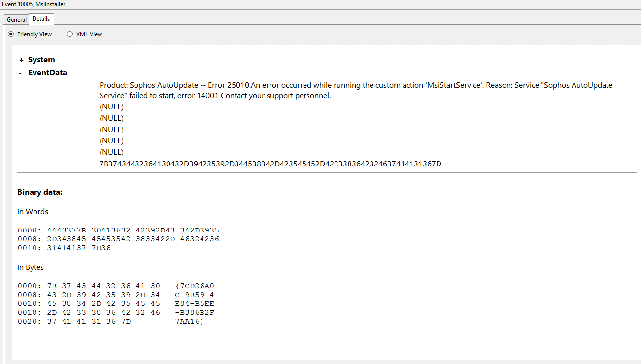Click the long hex string starting 7B3743
The width and height of the screenshot is (641, 364).
tap(270, 164)
